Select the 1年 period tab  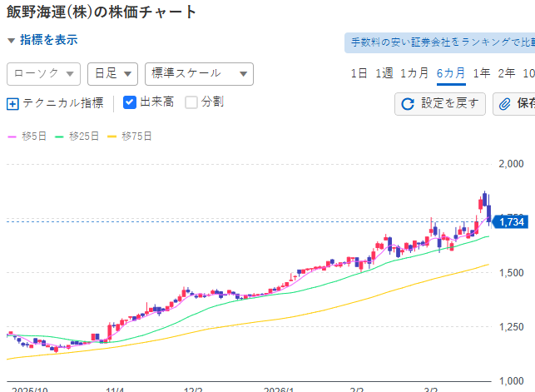pos(482,73)
